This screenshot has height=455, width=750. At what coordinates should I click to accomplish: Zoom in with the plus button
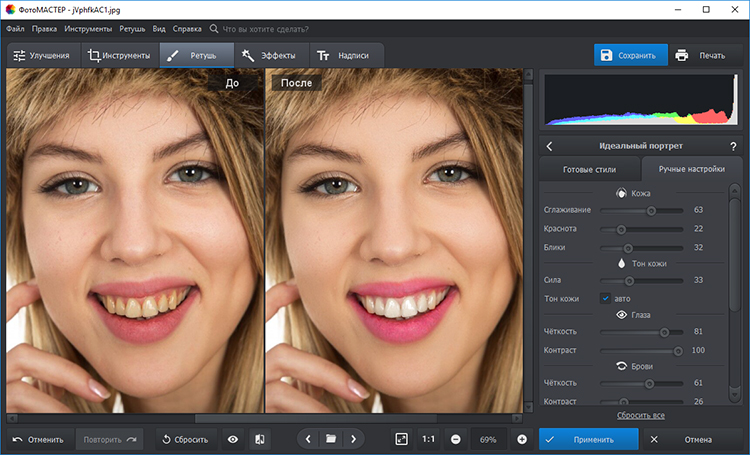pyautogui.click(x=522, y=439)
